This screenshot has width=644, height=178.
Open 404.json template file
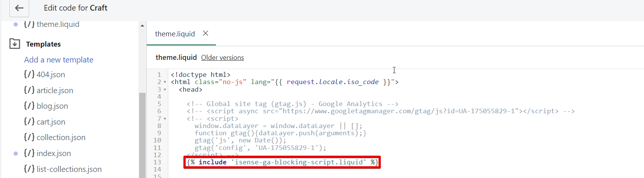coord(51,75)
